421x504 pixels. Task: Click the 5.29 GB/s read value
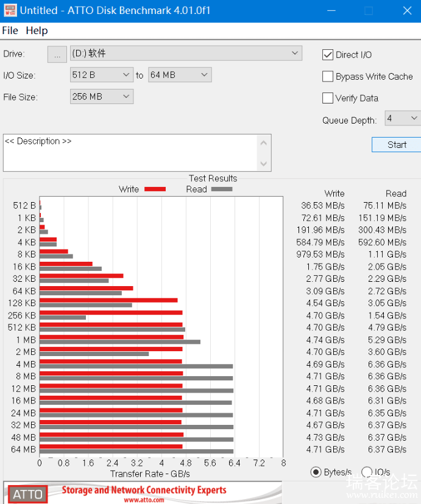click(387, 340)
